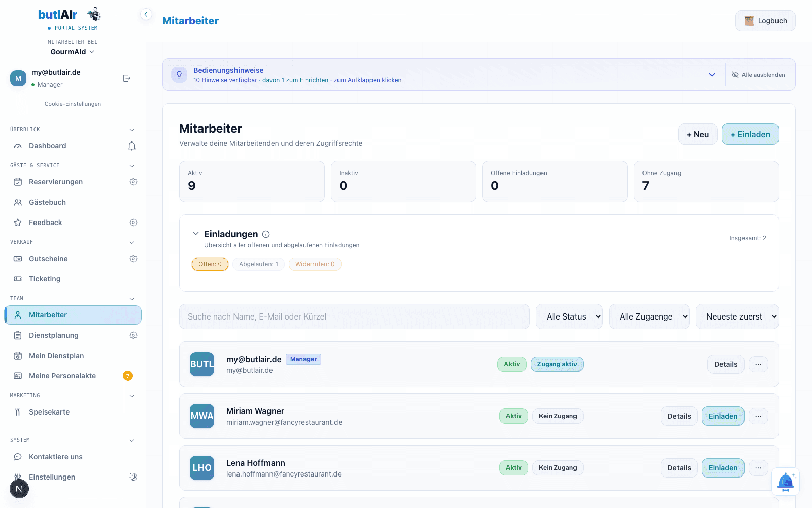Click the Einladungen info icon
Screen dimensions: 812x508
pyautogui.click(x=266, y=234)
